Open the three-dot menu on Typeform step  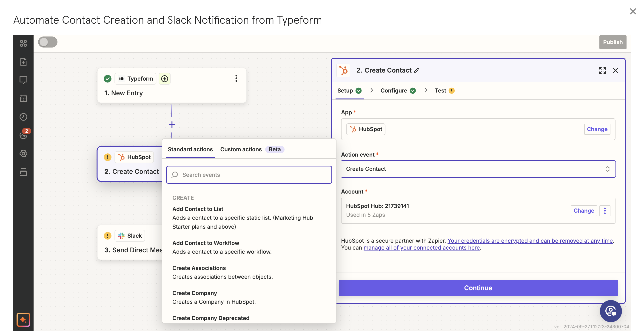point(236,79)
